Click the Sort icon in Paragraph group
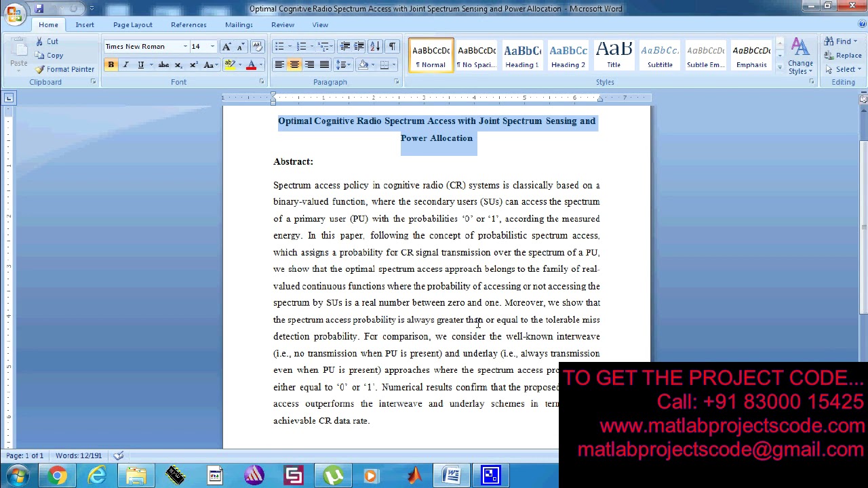868x488 pixels. [x=375, y=47]
